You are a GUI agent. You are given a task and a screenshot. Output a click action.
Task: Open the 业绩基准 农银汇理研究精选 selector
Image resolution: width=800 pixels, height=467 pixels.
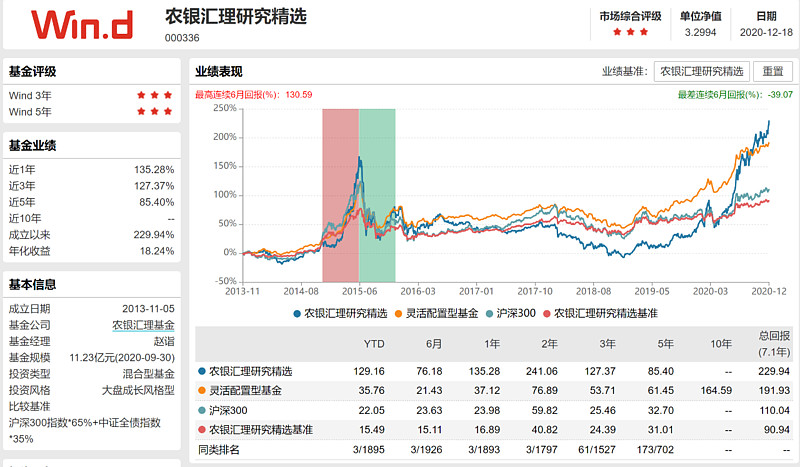point(702,71)
